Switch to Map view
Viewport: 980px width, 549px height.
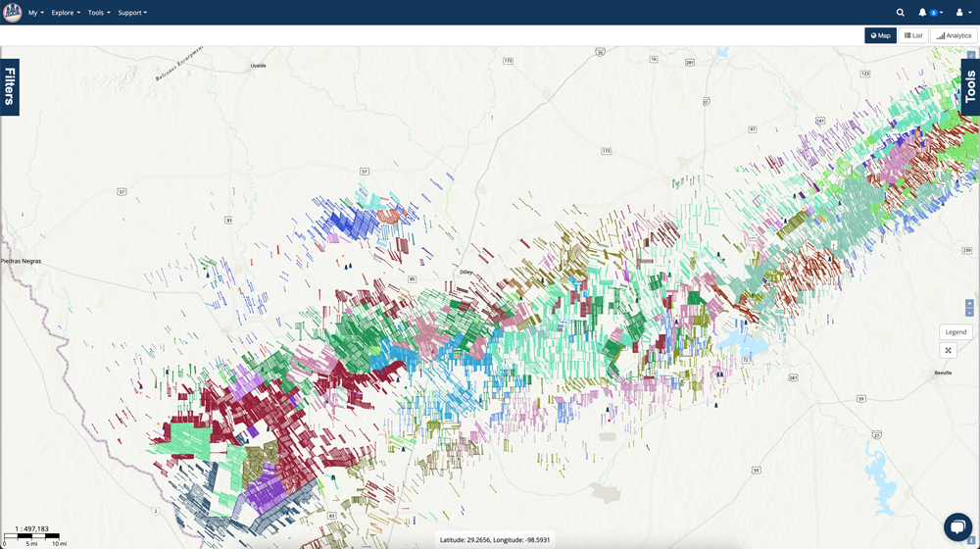coord(880,35)
